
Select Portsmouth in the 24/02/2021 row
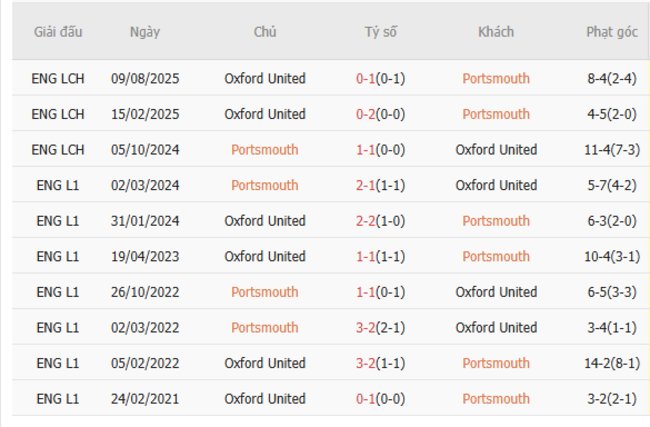pyautogui.click(x=496, y=399)
